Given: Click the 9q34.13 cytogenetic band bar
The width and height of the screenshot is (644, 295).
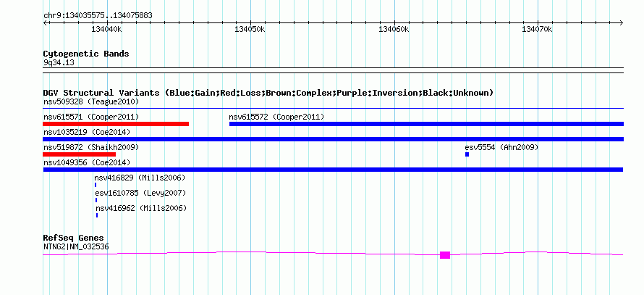Looking at the screenshot, I should [x=333, y=70].
